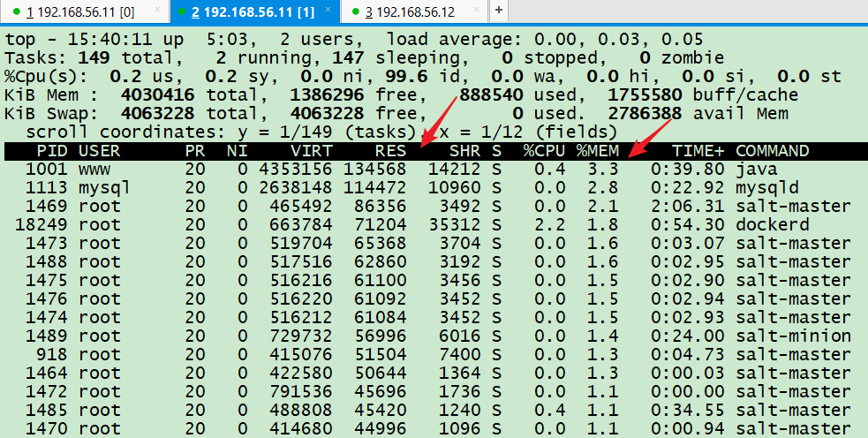Click the java command text
Image resolution: width=868 pixels, height=438 pixels.
[757, 169]
